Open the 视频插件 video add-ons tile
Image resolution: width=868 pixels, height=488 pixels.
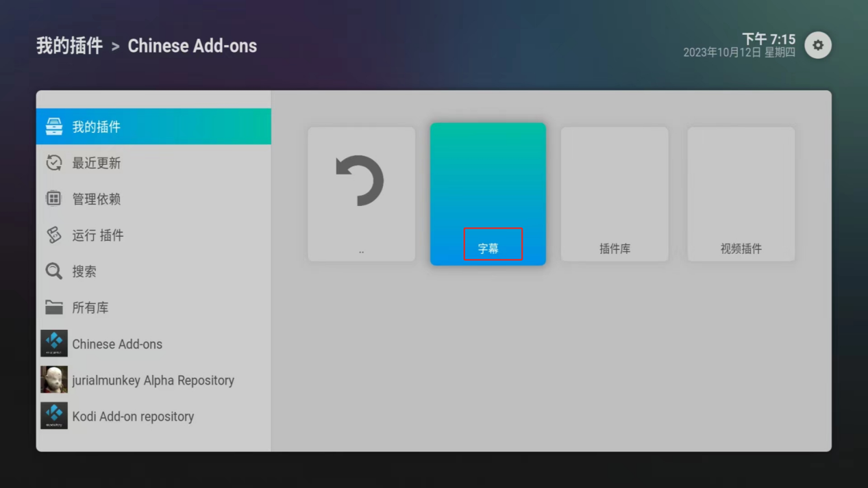[741, 194]
